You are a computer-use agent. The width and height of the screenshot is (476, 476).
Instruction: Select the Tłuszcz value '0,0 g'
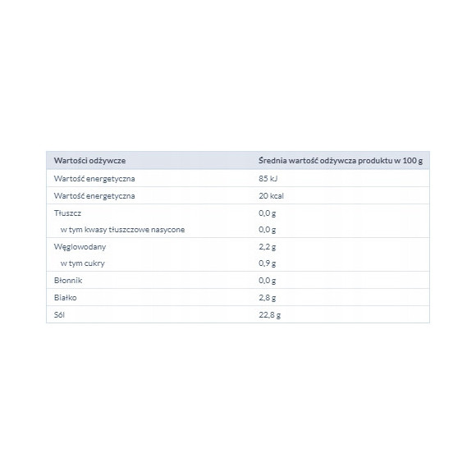(x=268, y=213)
